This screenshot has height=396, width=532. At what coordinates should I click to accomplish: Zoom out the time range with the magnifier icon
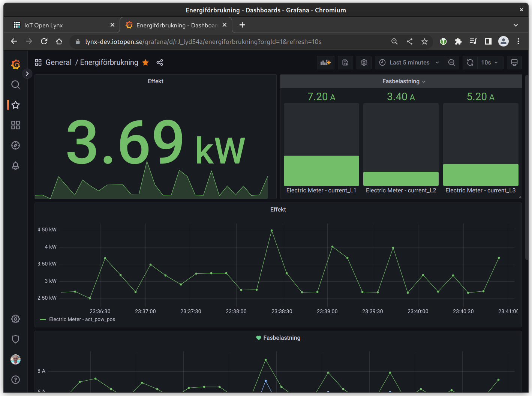tap(451, 62)
